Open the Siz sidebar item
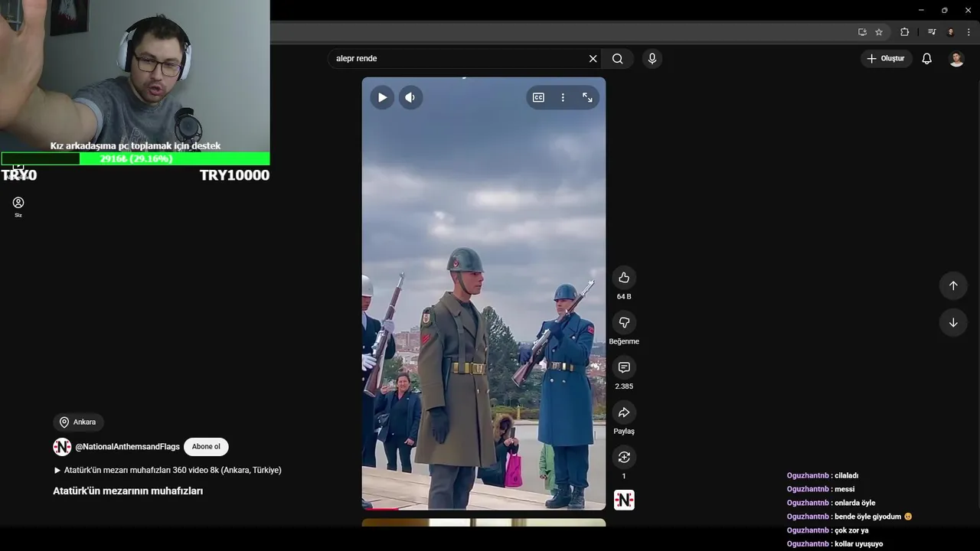This screenshot has width=980, height=551. tap(18, 207)
